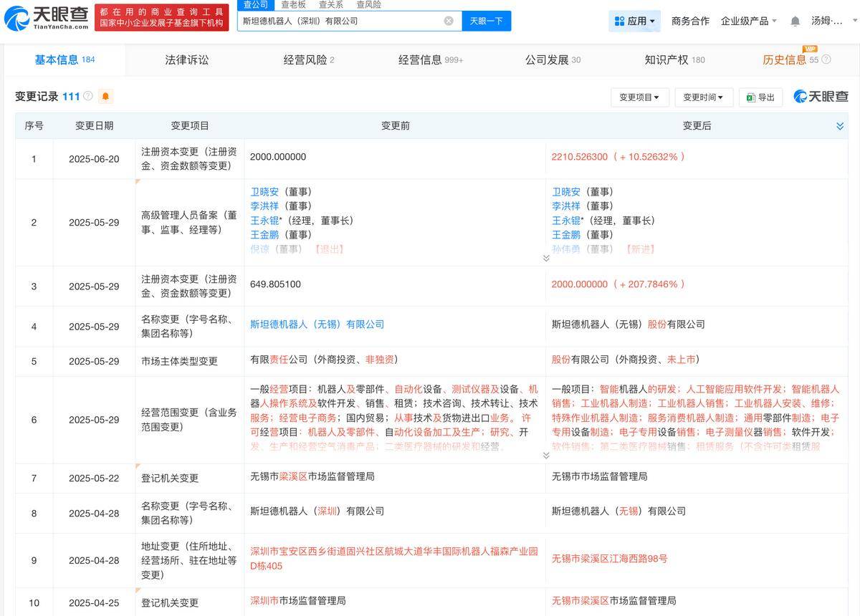Expand all rows using the double chevron

(840, 126)
